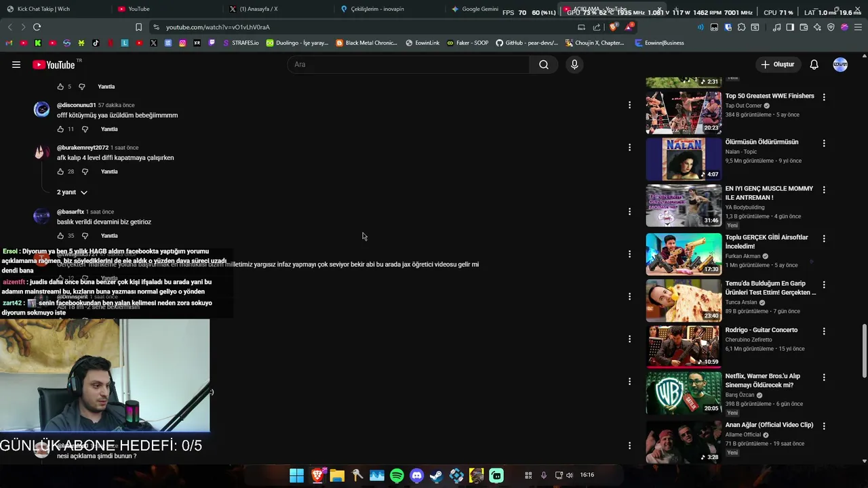This screenshot has height=488, width=868.
Task: Like the comment by @disconunu31
Action: point(60,129)
